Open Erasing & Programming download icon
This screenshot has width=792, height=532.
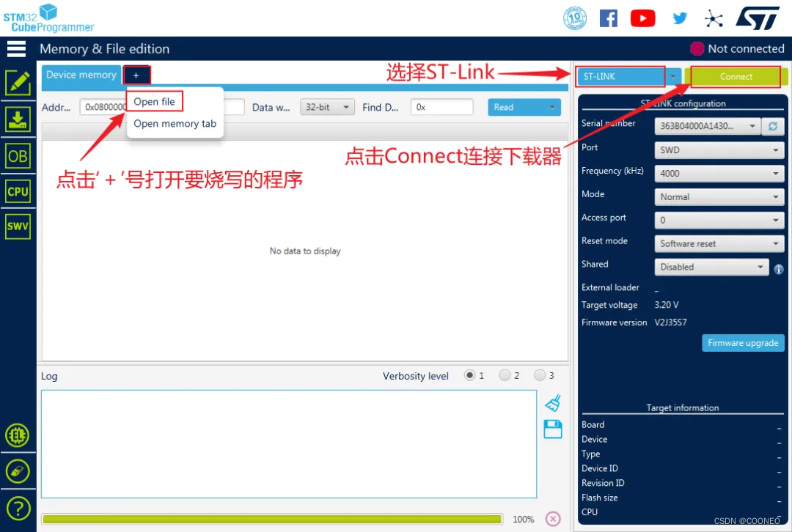click(18, 119)
